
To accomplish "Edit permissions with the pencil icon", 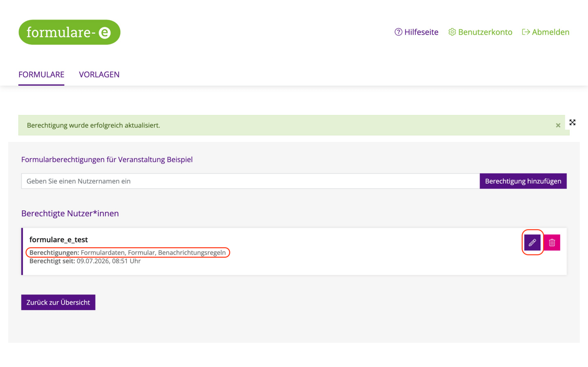I will (x=532, y=242).
